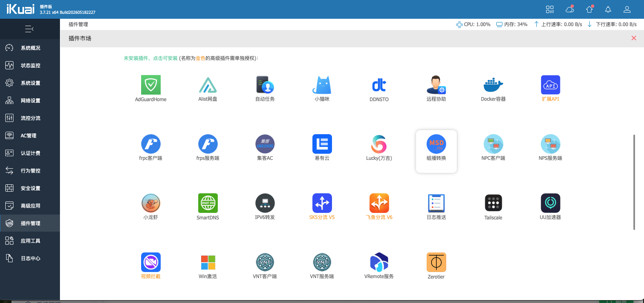
Task: Install the VRemote服务 plugin
Action: pyautogui.click(x=379, y=262)
